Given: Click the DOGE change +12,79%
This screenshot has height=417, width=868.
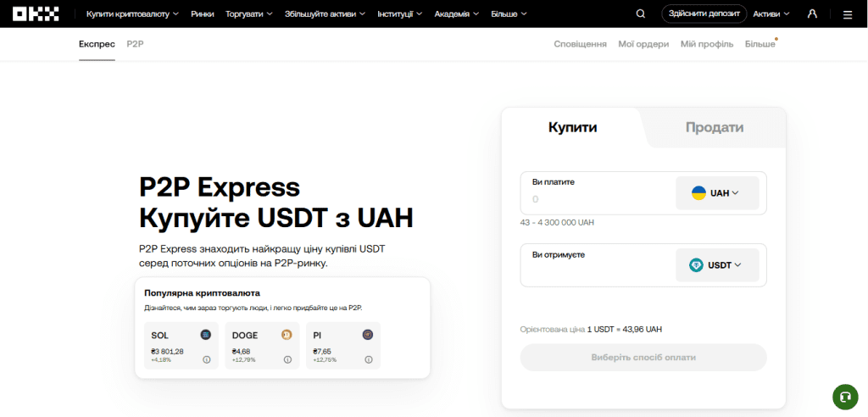Looking at the screenshot, I should click(x=243, y=360).
